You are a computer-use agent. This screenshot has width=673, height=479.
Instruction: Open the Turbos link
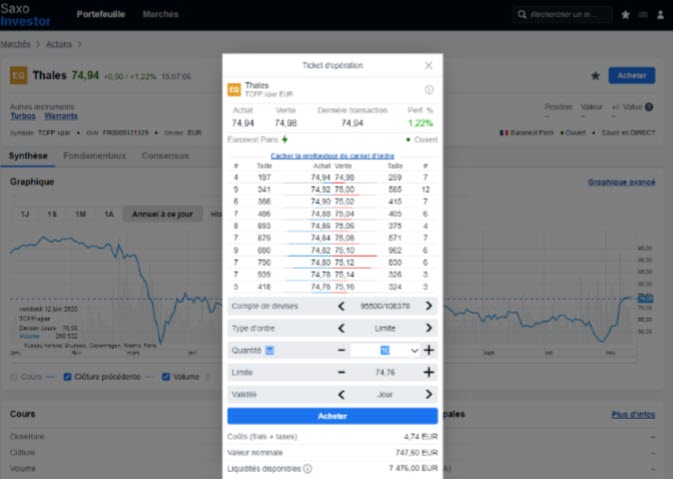23,116
